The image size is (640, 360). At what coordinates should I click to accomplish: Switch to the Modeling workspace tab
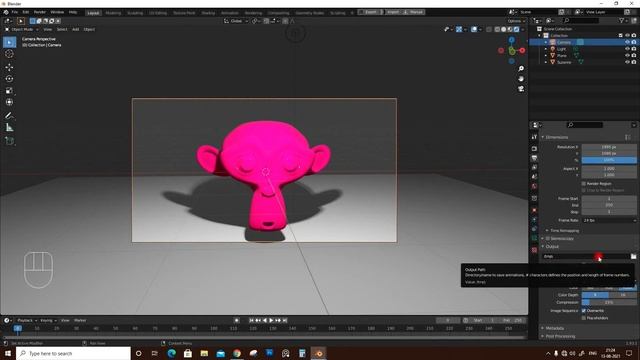coord(113,13)
